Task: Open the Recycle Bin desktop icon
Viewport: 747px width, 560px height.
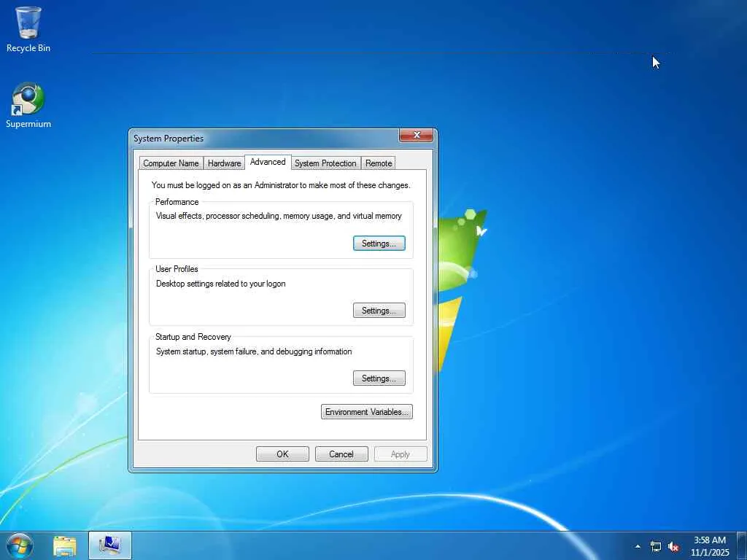Action: click(x=28, y=29)
